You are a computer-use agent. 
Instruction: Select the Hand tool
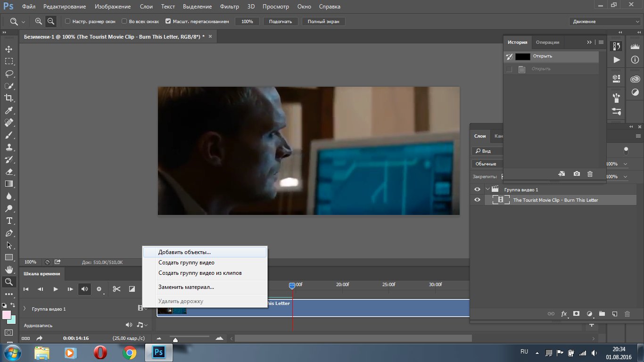click(9, 270)
